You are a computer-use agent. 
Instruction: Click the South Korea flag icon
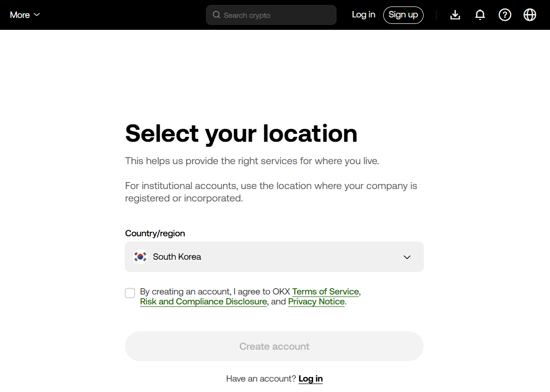140,257
